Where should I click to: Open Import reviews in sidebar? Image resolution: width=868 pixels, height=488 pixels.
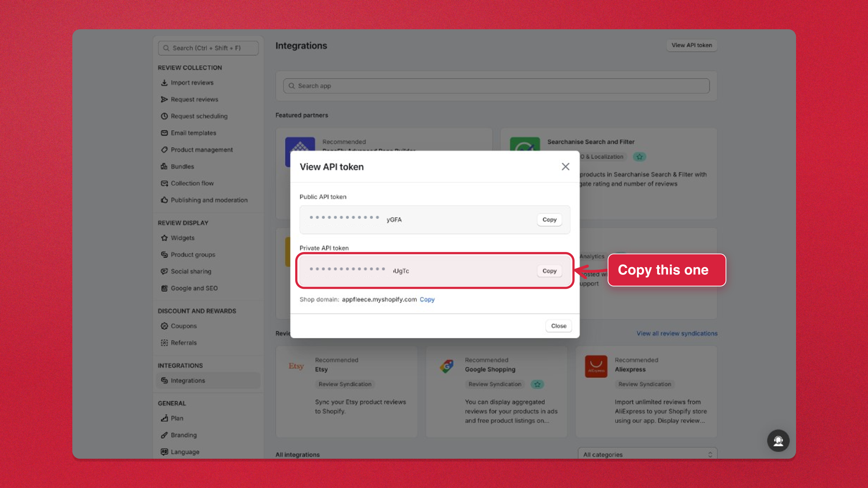click(x=192, y=83)
